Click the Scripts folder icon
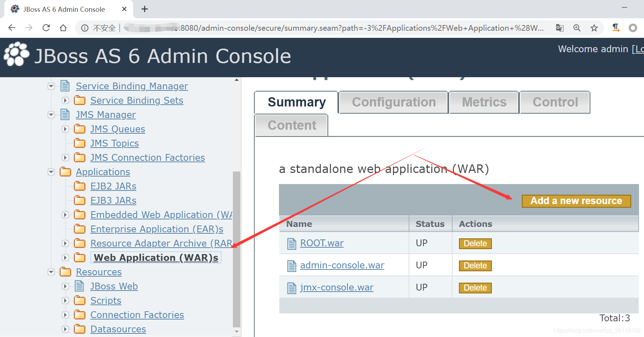 pyautogui.click(x=80, y=300)
